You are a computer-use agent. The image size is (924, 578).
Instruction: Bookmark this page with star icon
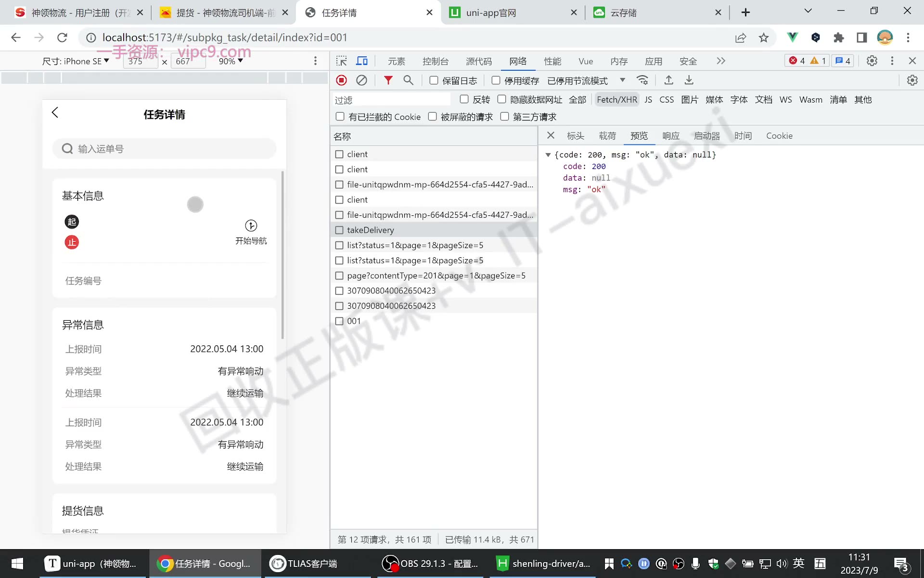(764, 38)
